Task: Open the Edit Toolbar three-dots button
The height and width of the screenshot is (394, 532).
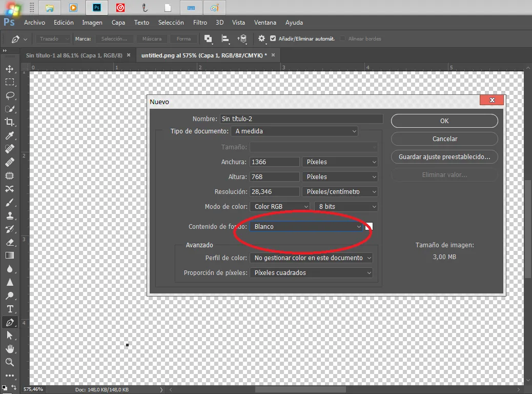Action: pos(10,376)
